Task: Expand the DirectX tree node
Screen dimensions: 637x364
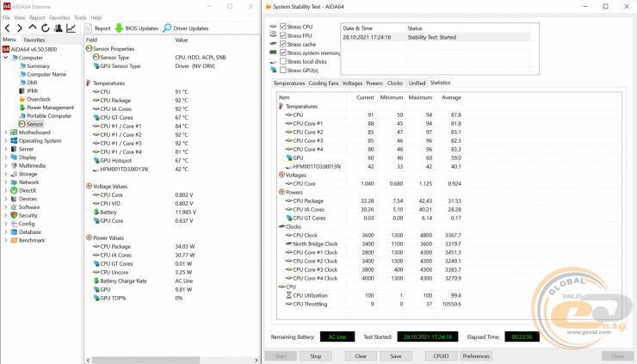Action: tap(6, 190)
